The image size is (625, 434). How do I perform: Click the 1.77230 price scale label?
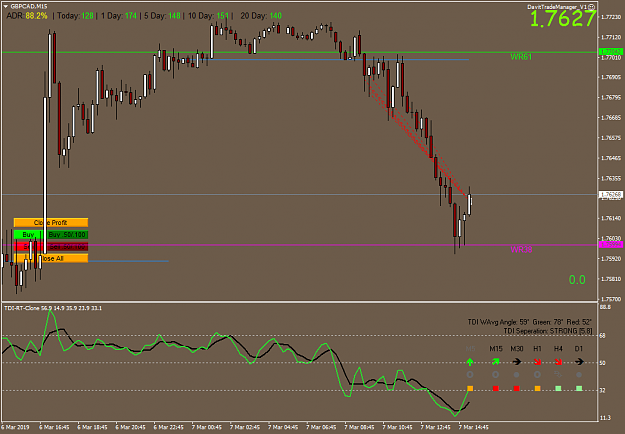coord(611,17)
